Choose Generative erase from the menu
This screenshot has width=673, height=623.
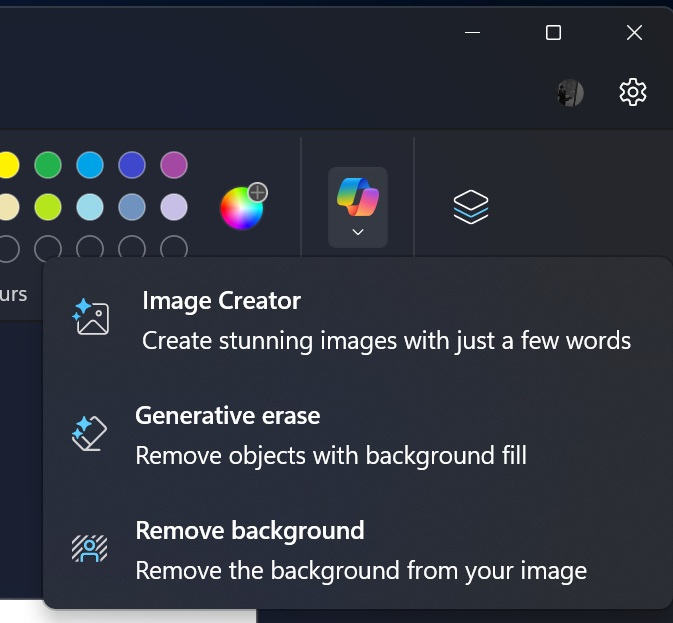(358, 434)
